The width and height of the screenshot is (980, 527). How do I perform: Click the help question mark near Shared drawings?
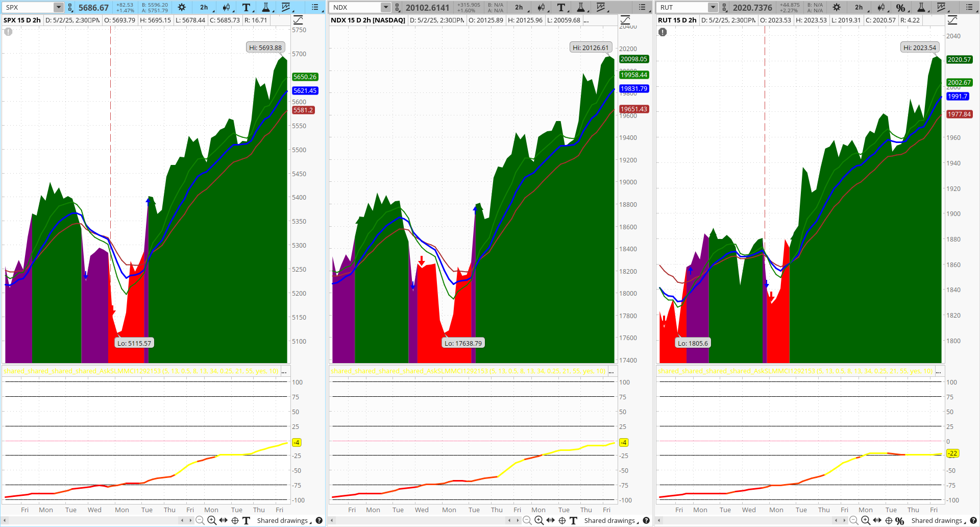[x=320, y=520]
